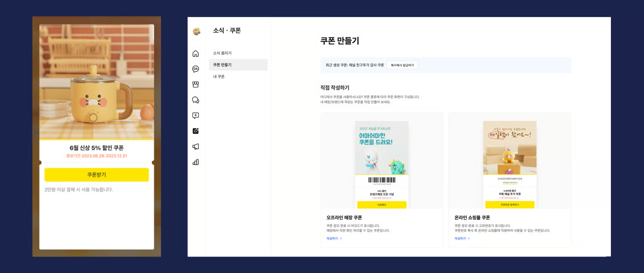Click the 직원확인 button in coupon preview

(x=382, y=205)
